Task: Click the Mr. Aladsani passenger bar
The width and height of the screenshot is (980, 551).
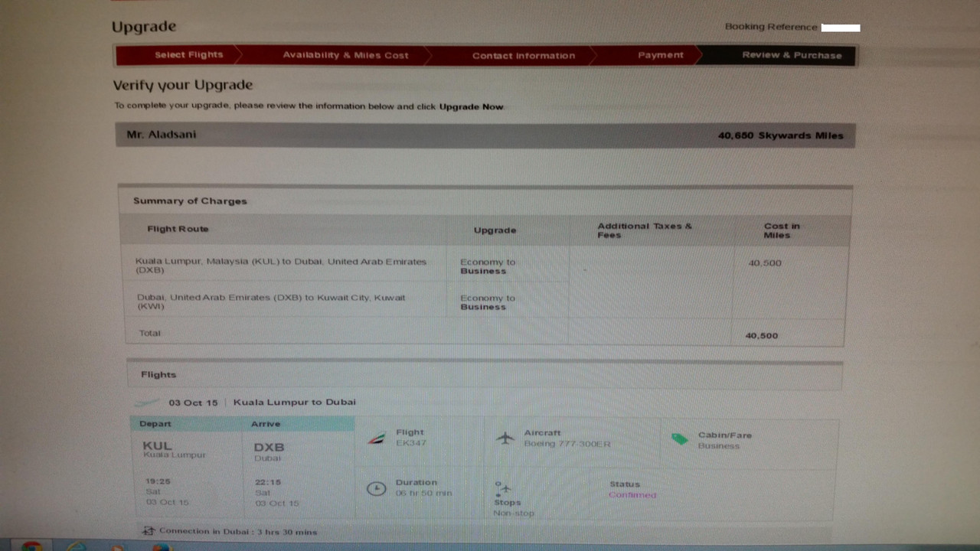Action: tap(485, 135)
